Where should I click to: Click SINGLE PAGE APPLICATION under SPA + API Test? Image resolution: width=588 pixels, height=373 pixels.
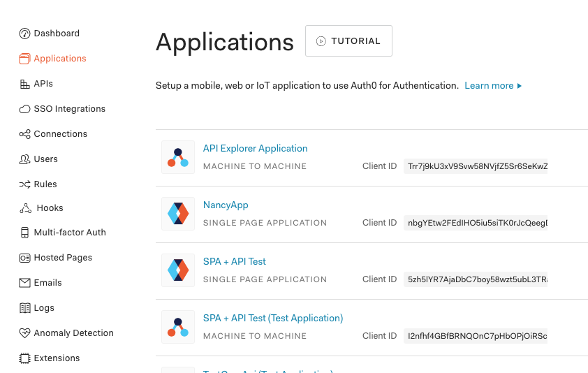265,279
